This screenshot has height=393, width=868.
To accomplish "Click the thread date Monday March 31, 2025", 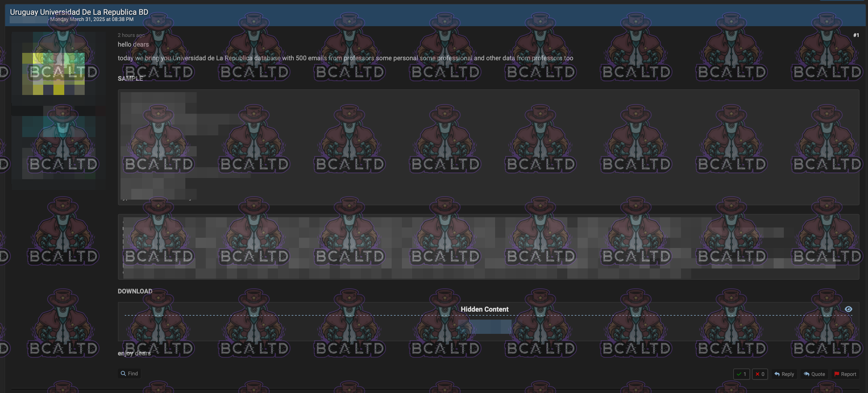I will click(92, 19).
